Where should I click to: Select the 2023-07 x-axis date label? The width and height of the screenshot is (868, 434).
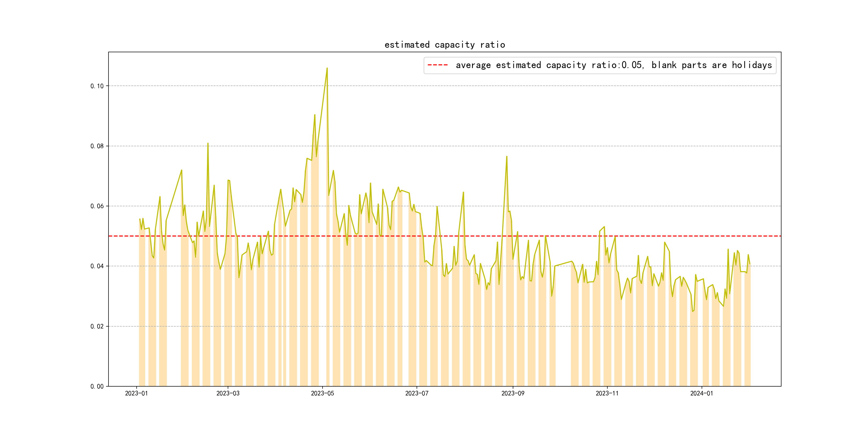tap(417, 393)
